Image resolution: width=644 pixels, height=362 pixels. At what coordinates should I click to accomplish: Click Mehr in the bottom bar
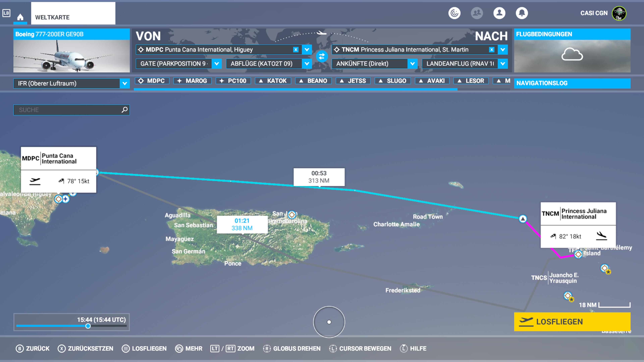click(x=189, y=348)
